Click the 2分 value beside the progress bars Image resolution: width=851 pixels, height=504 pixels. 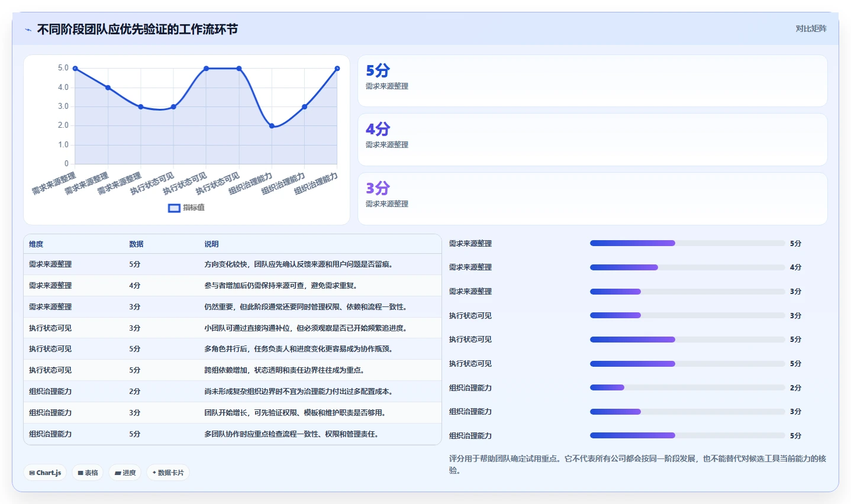tap(795, 388)
